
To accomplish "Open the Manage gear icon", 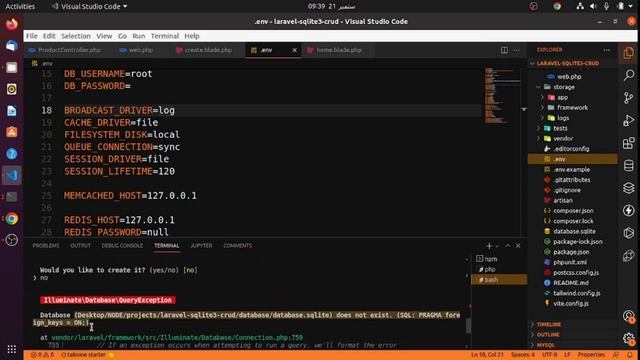I will pyautogui.click(x=629, y=339).
